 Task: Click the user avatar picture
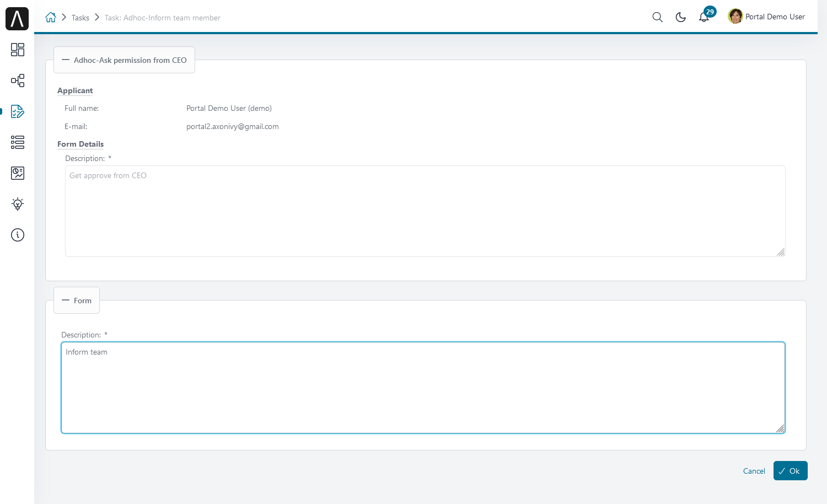(735, 17)
